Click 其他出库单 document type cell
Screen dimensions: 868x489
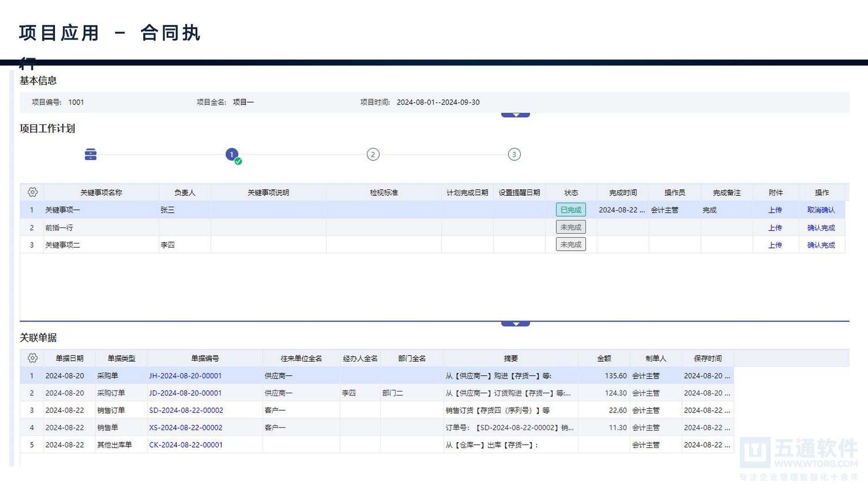click(x=121, y=445)
